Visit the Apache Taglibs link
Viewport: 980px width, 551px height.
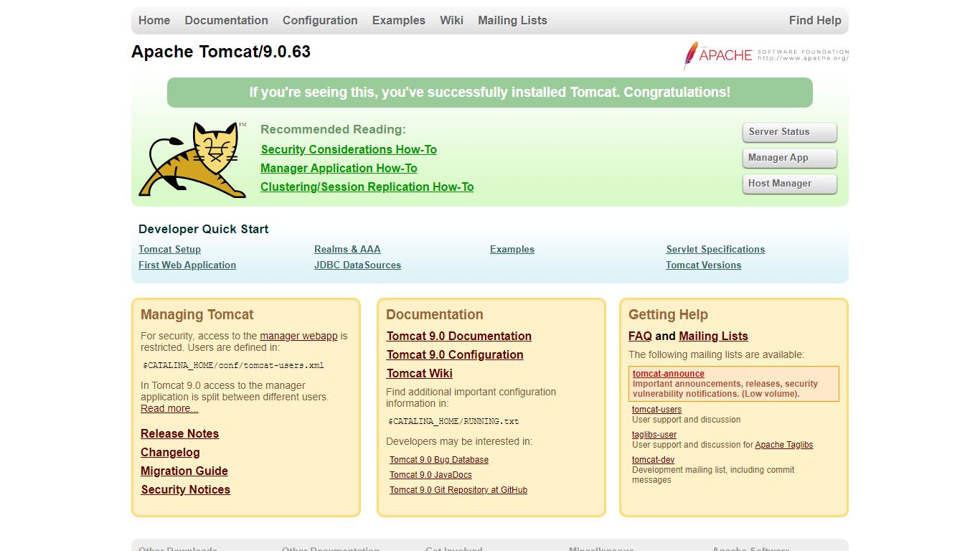(x=784, y=445)
